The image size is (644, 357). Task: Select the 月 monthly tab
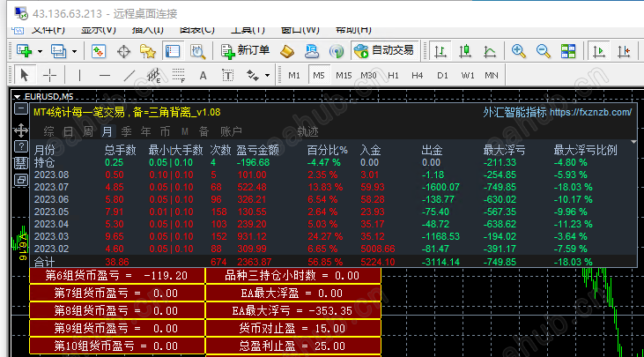click(107, 131)
